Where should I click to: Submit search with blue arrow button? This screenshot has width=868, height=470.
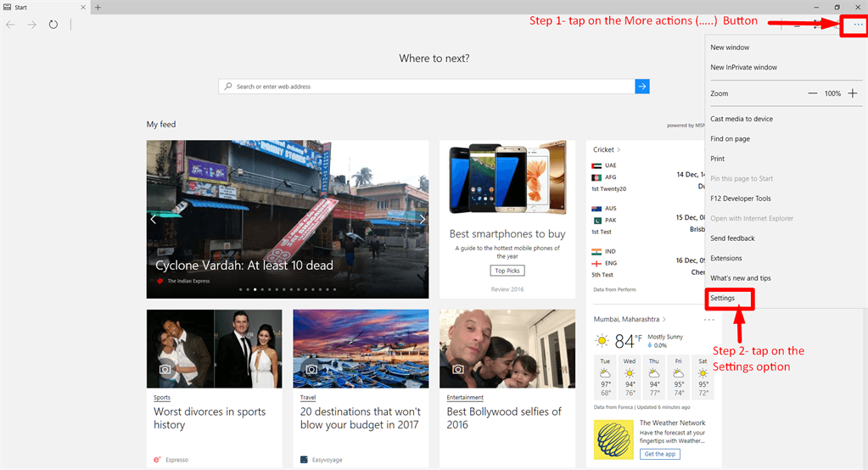coord(642,87)
